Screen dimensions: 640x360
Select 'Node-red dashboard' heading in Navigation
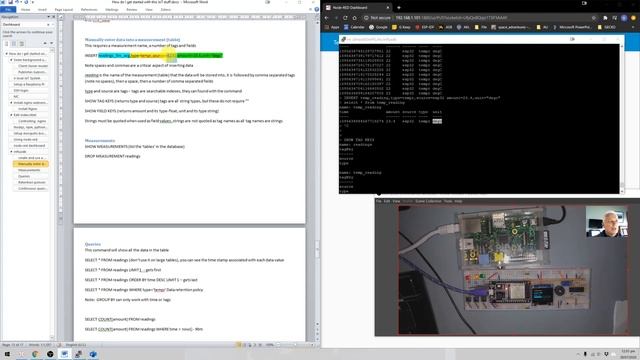[x=29, y=145]
